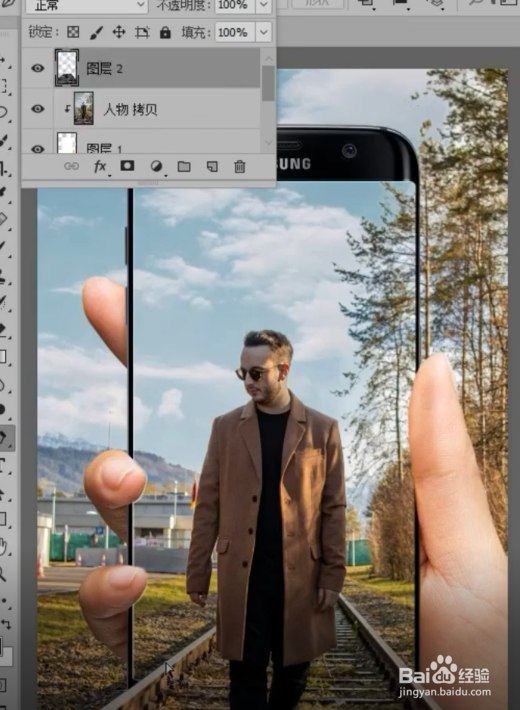The image size is (520, 710).
Task: Click clipping mask arrow on 人物 拷贝
Action: coord(67,109)
